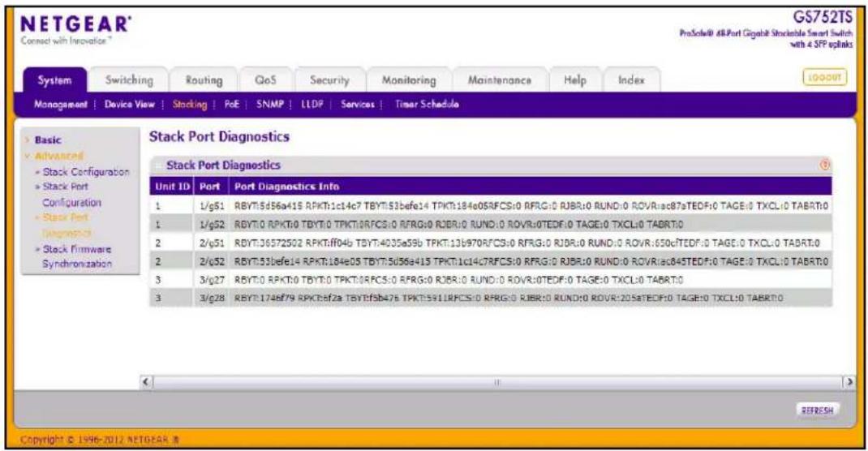This screenshot has height=451, width=868.
Task: Select the port cell 1/g52
Action: [212, 224]
